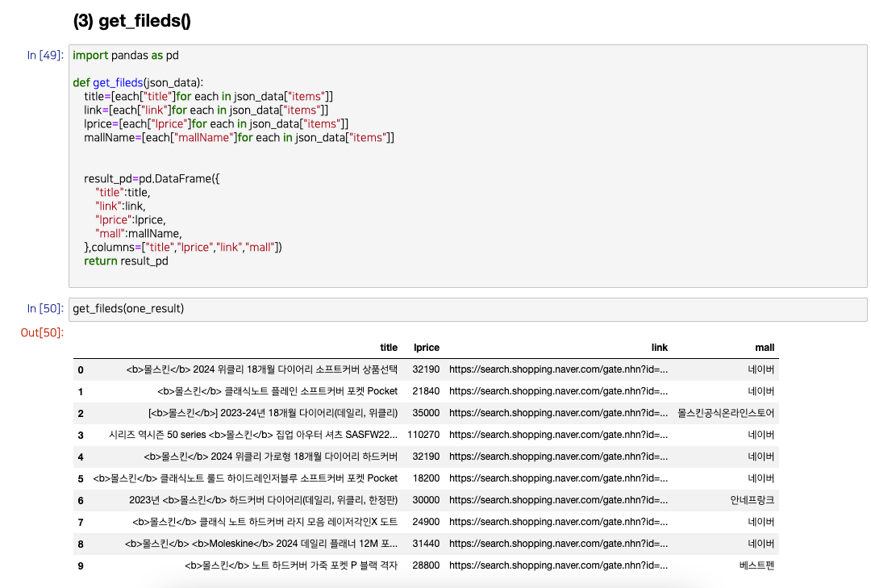Click the link column header
The image size is (871, 588).
tap(660, 348)
